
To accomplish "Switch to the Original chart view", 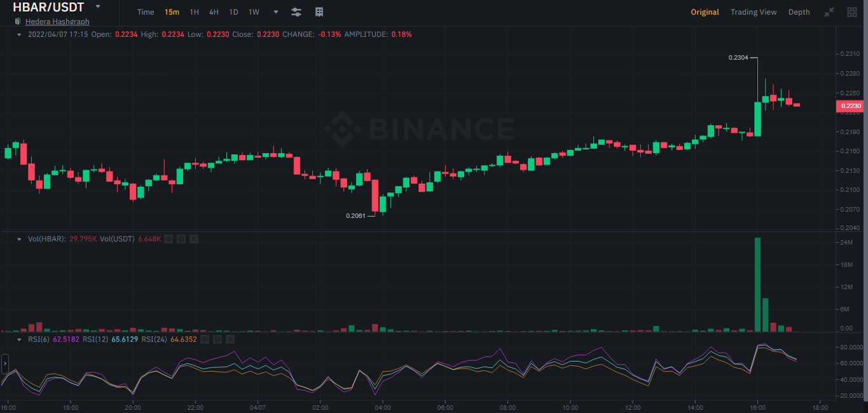I will [x=705, y=12].
